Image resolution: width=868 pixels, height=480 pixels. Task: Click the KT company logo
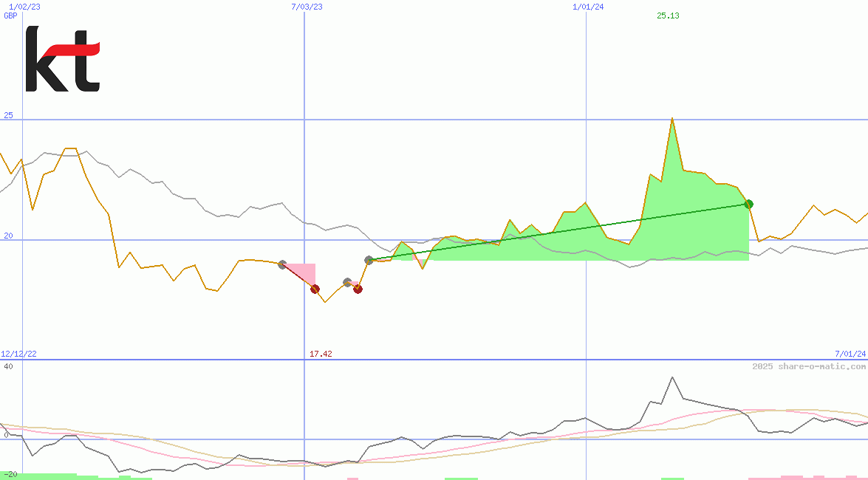point(63,59)
